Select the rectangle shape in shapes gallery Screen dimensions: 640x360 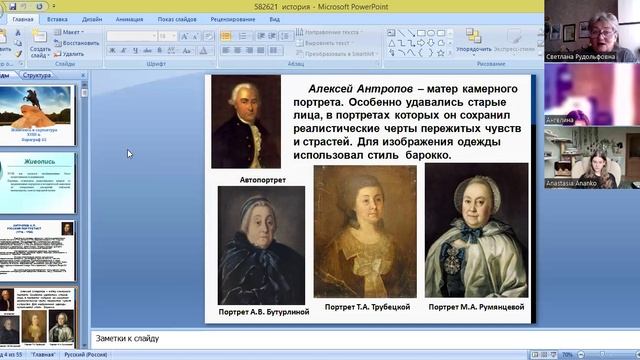(x=421, y=33)
